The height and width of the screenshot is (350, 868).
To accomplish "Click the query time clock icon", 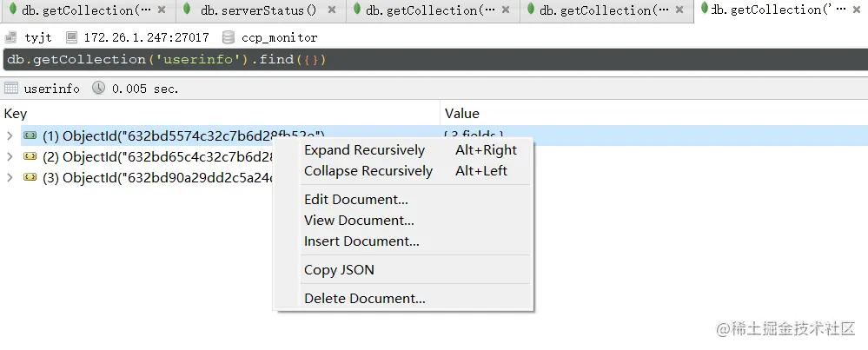I will [x=98, y=89].
